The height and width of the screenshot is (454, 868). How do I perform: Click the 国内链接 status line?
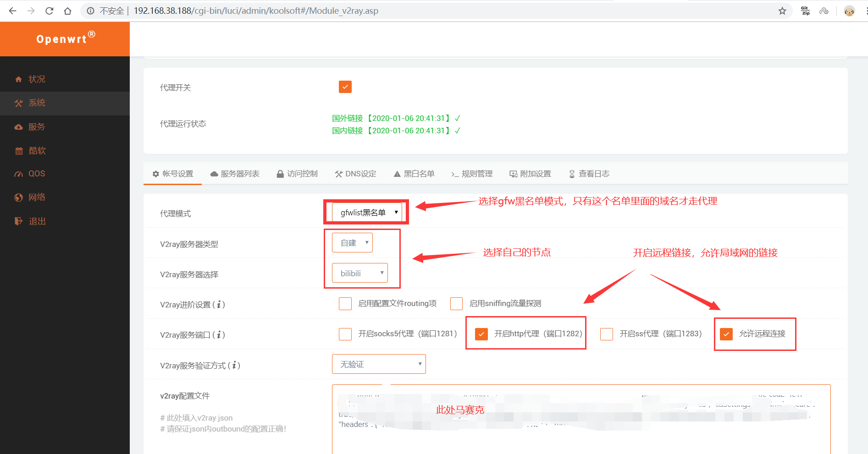(x=396, y=131)
